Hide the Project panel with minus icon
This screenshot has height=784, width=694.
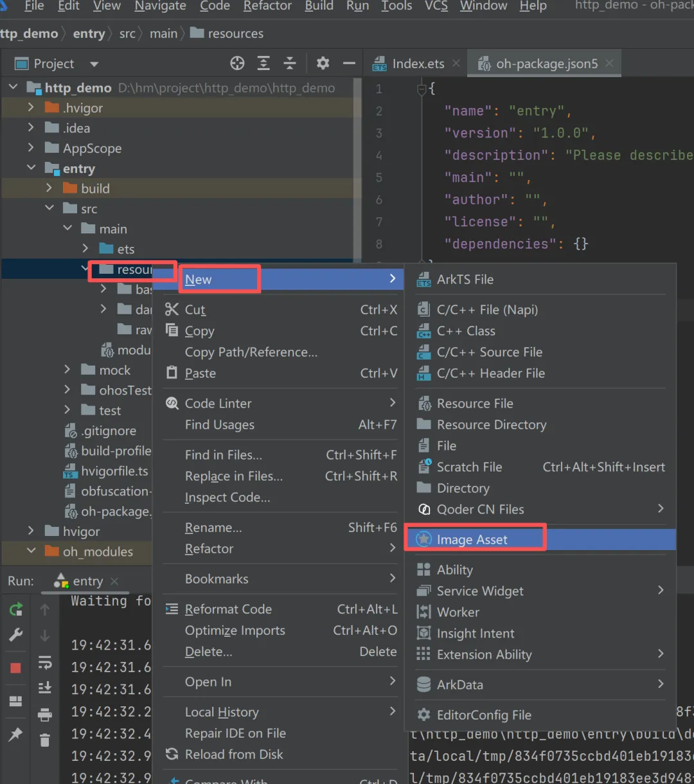[x=349, y=63]
